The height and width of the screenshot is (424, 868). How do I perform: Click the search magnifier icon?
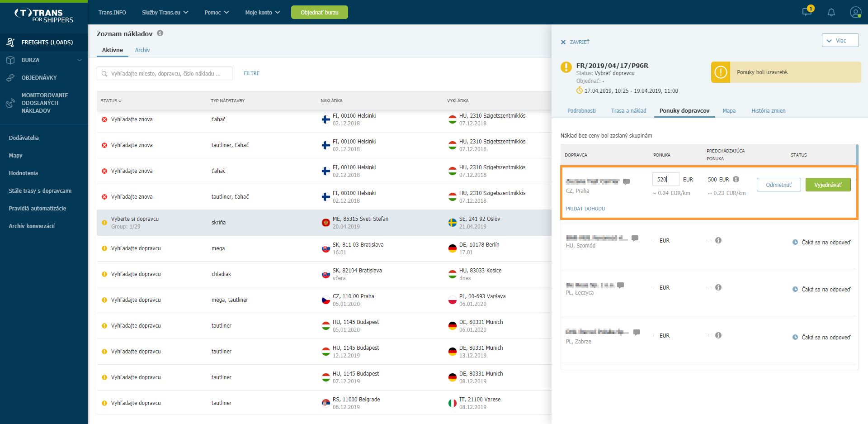point(104,73)
